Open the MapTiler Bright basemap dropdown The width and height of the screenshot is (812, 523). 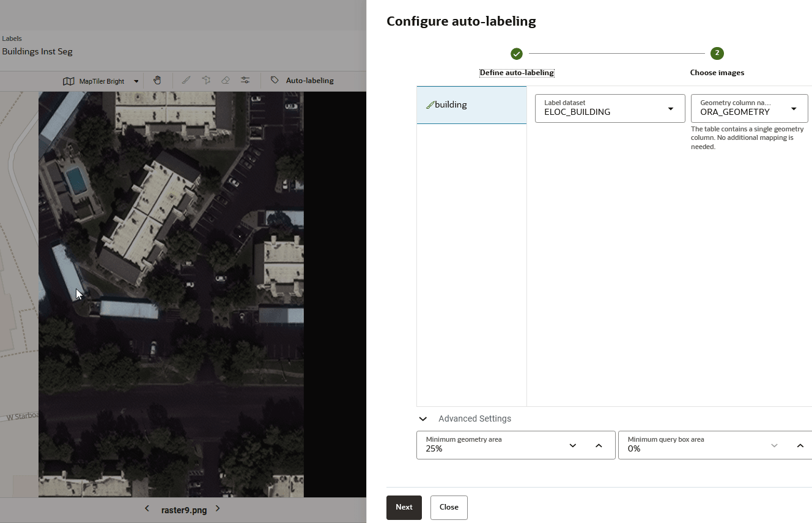136,80
